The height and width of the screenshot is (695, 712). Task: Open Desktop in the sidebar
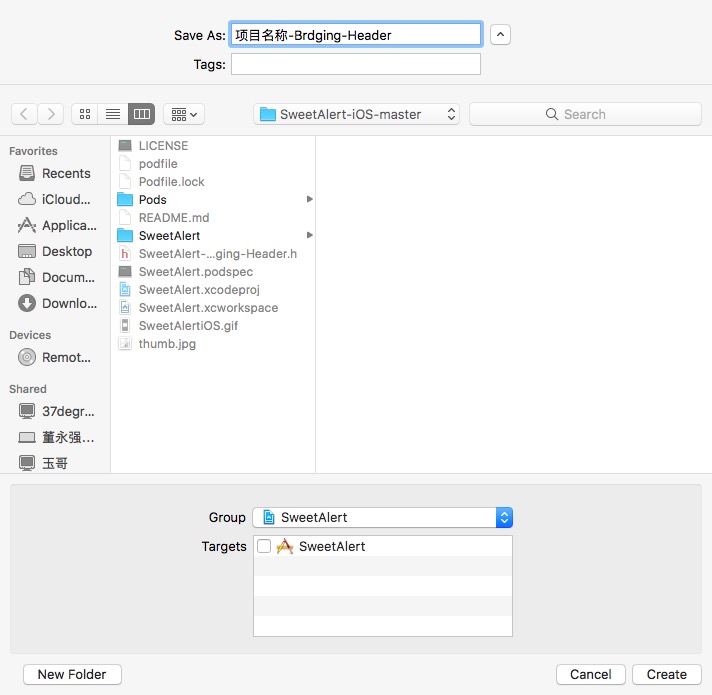click(55, 251)
